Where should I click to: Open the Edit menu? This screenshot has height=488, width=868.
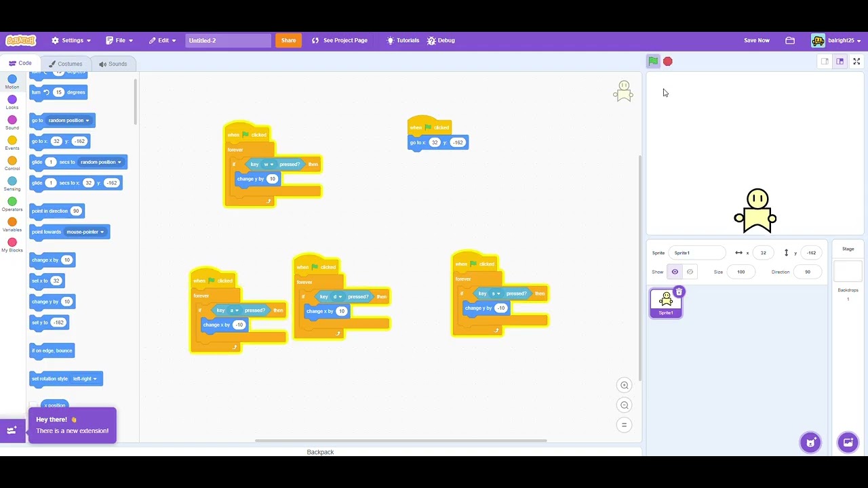163,41
